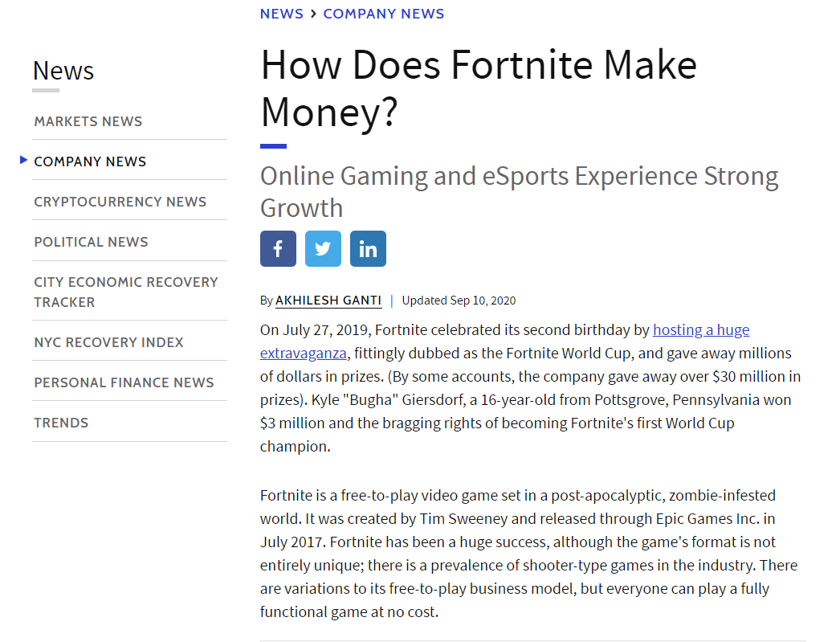View the NYC Recovery Index
The width and height of the screenshot is (840, 642).
(108, 342)
